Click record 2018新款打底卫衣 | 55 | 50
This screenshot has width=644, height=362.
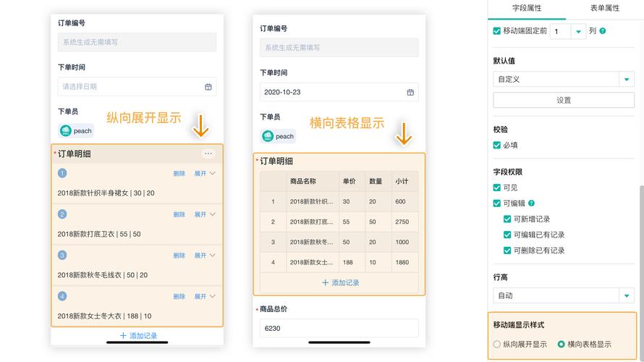[99, 234]
